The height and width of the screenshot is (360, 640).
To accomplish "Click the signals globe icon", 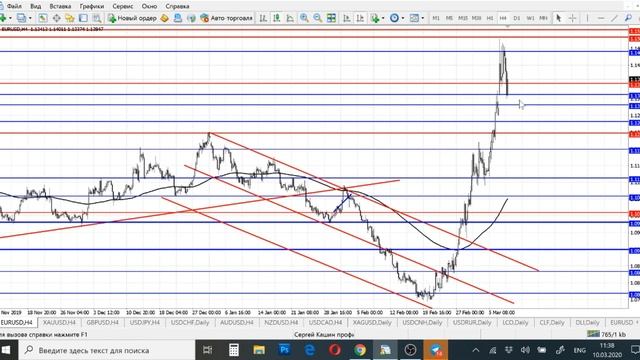I will pyautogui.click(x=191, y=18).
